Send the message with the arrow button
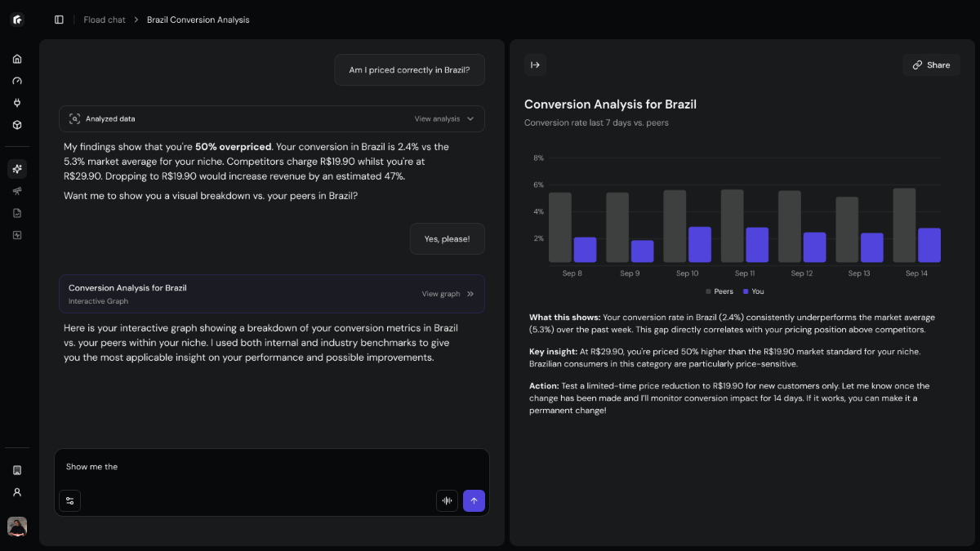 (474, 500)
